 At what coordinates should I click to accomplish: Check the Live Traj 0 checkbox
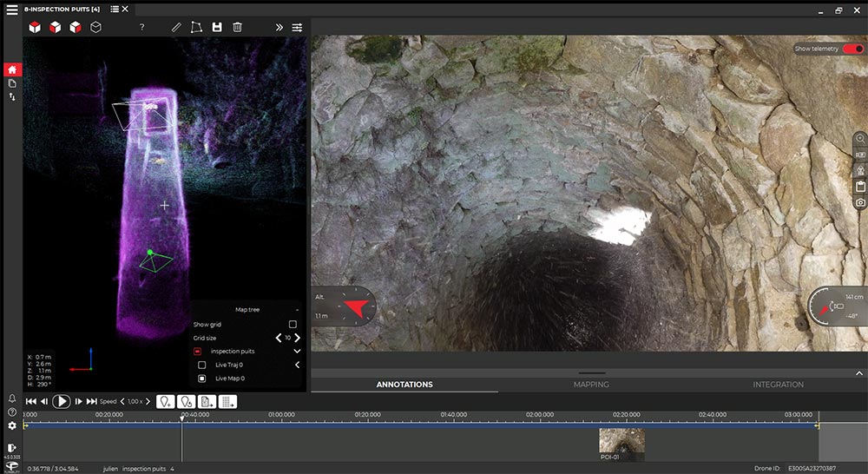(202, 365)
